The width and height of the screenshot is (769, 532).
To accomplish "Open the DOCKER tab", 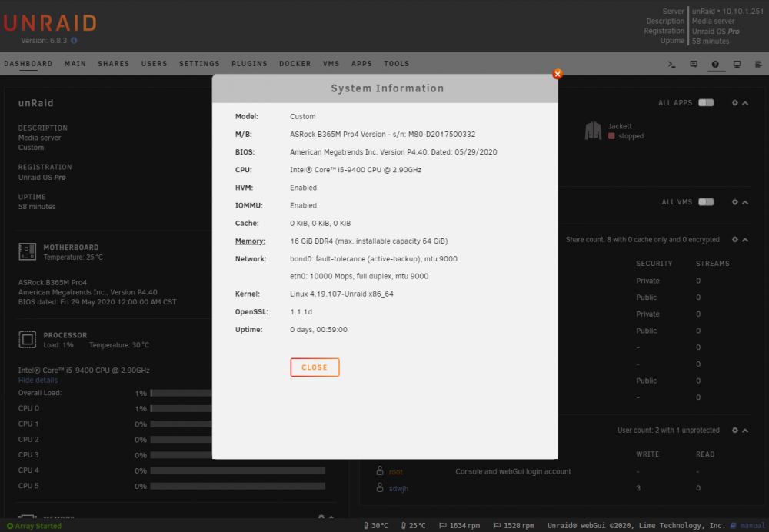I will click(x=295, y=64).
